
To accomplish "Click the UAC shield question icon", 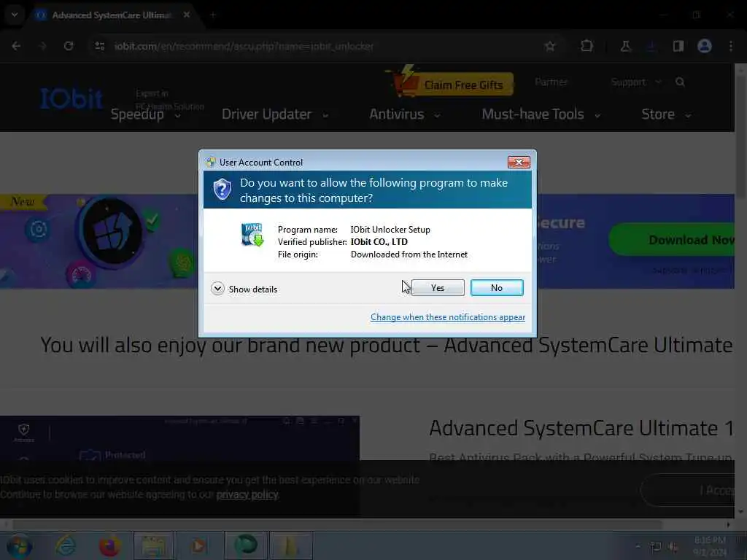I will click(222, 190).
